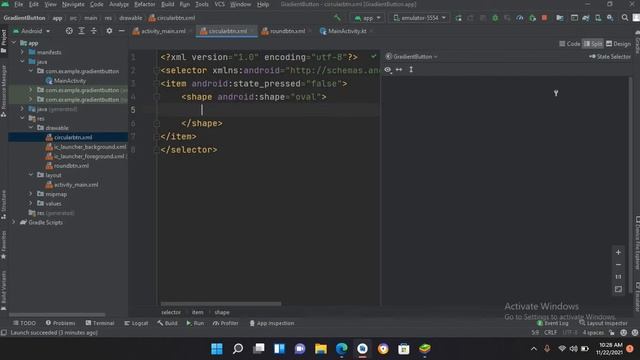640x360 pixels.
Task: Switch editor to Split view mode
Action: coord(593,44)
